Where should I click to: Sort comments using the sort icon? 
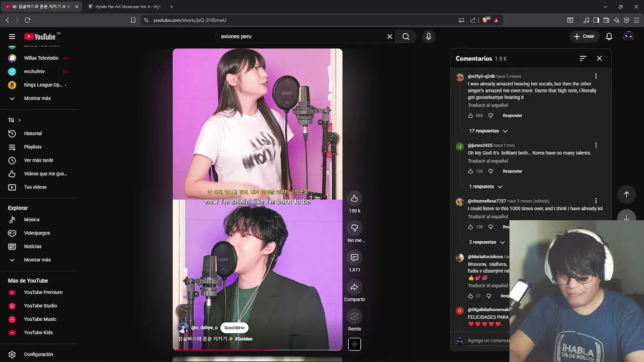coord(583,58)
